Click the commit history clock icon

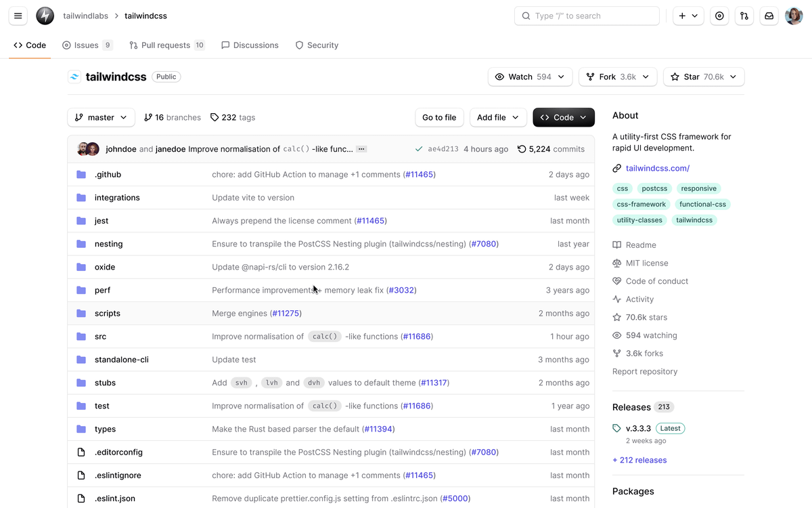pos(522,149)
